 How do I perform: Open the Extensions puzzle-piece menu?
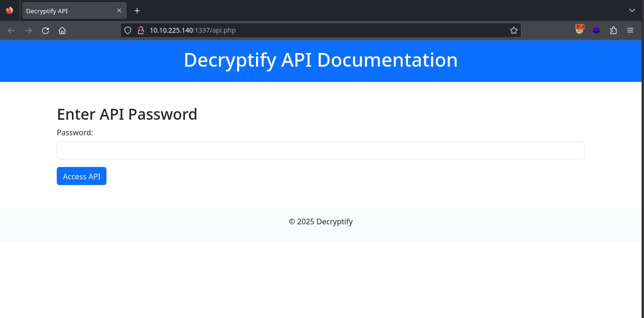(613, 30)
